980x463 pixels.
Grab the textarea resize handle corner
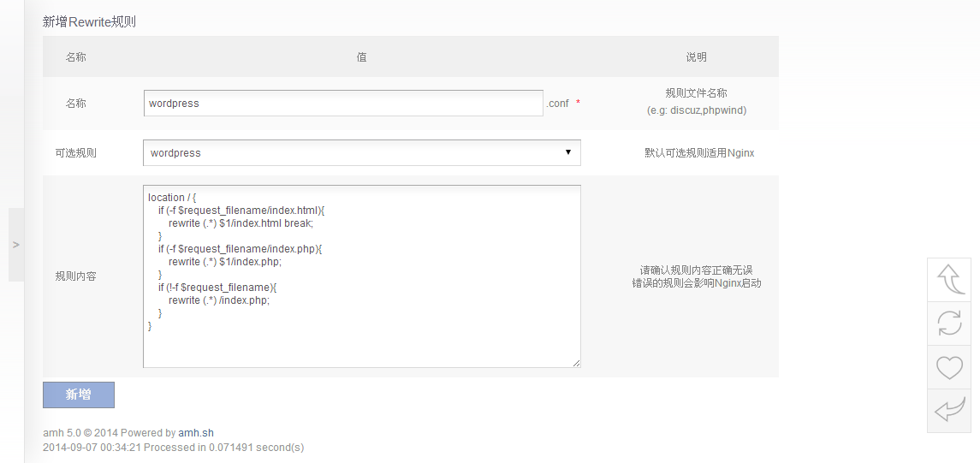point(576,363)
